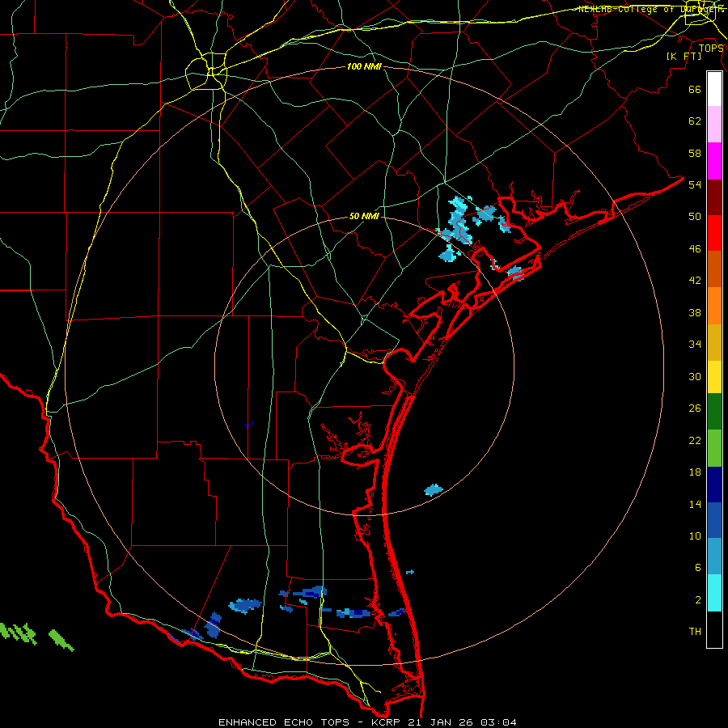Click the dark red (maroon) legend swatch

coord(714,197)
